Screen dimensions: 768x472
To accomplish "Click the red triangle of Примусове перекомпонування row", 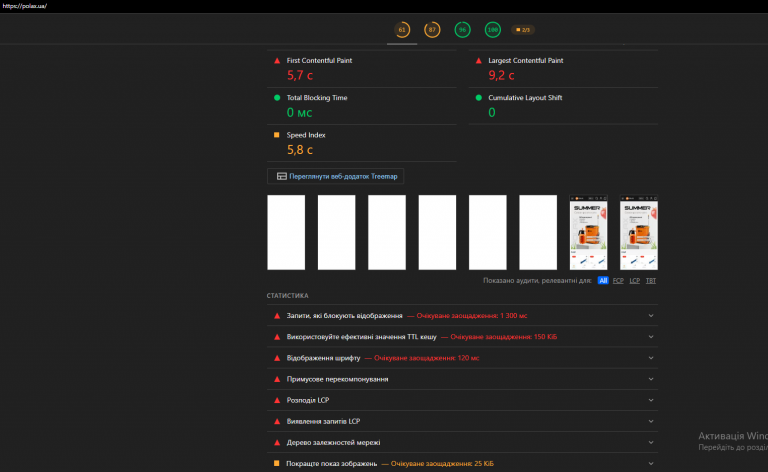I will click(x=277, y=379).
